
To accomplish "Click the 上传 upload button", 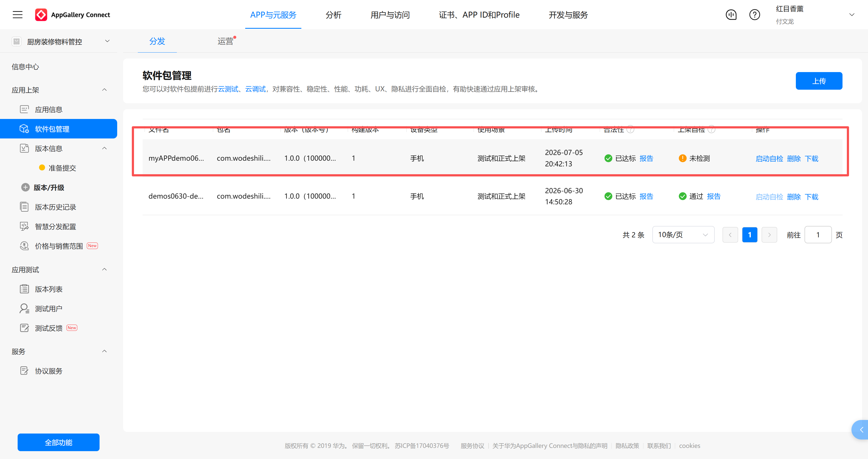I will coord(819,81).
